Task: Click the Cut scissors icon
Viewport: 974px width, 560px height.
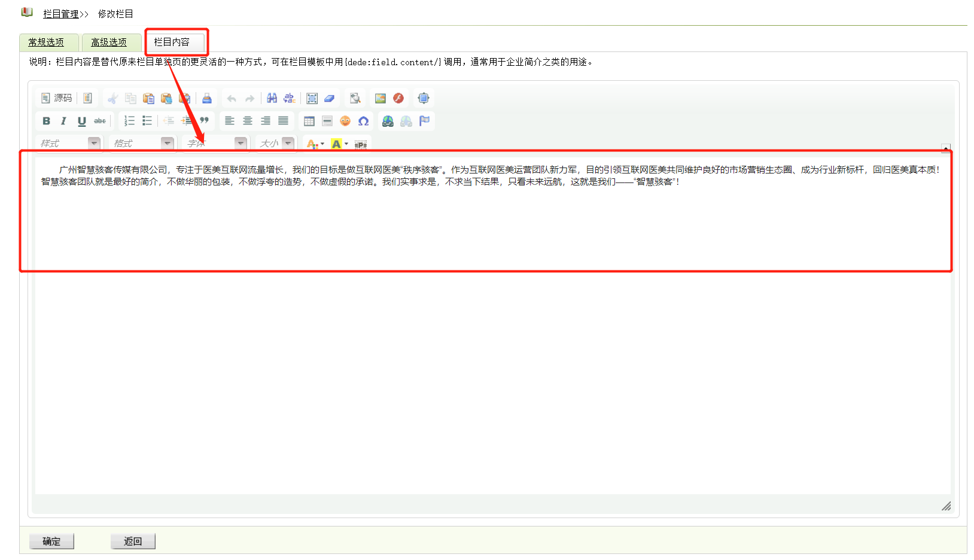Action: pyautogui.click(x=112, y=98)
